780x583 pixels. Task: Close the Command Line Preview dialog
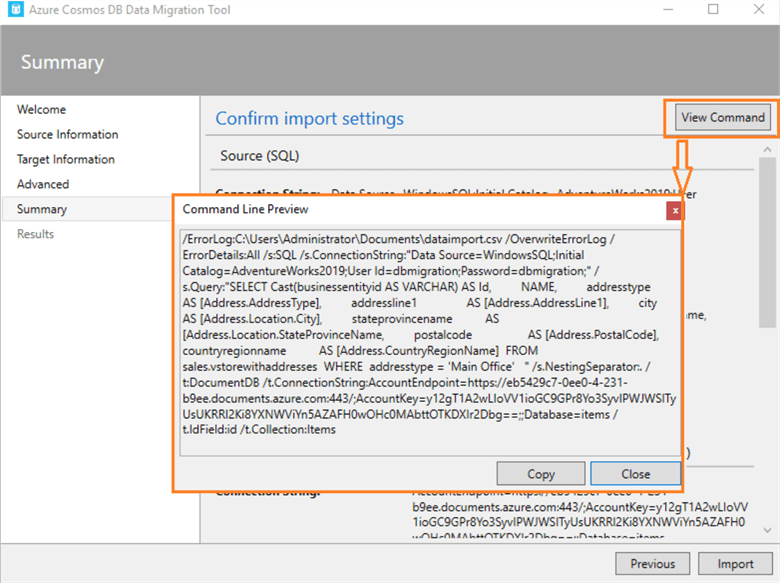coord(635,474)
